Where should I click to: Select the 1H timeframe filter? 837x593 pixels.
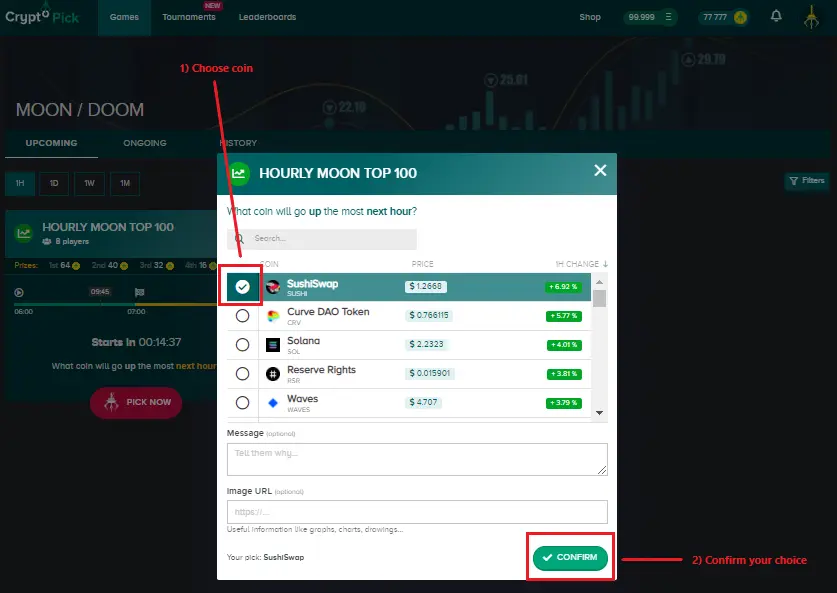tap(20, 184)
